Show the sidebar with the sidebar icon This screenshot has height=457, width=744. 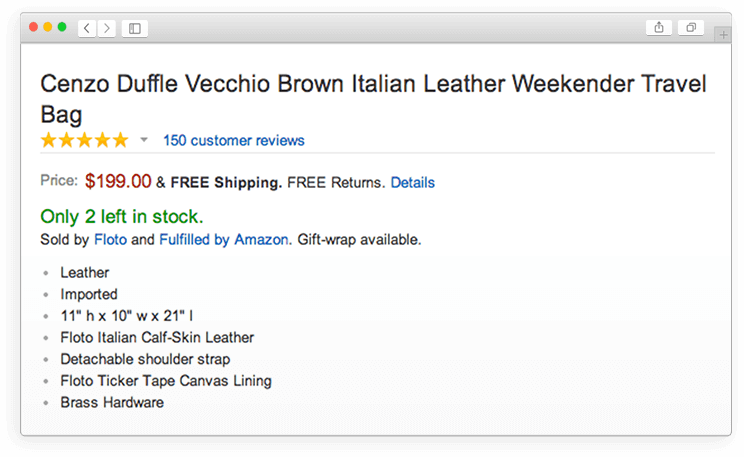(135, 28)
